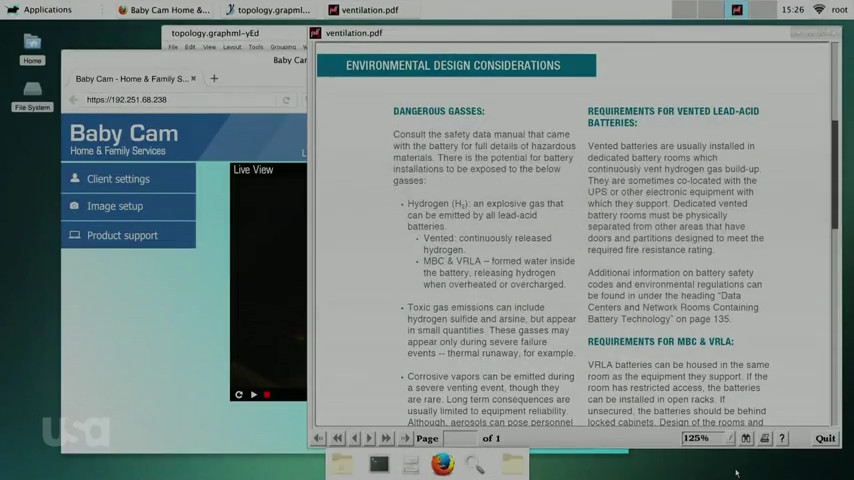Screen dimensions: 854x480
Task: Open File menu in yEd window
Action: click(x=173, y=47)
